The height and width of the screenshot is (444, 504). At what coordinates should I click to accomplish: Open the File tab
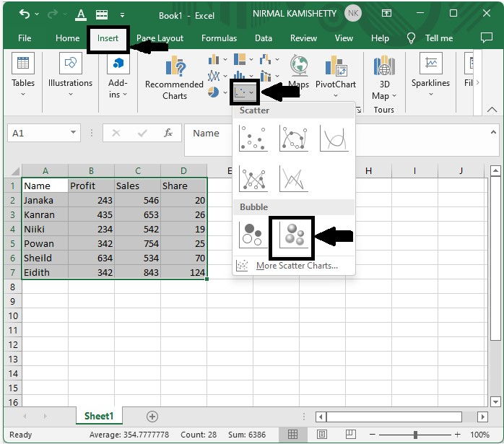25,38
